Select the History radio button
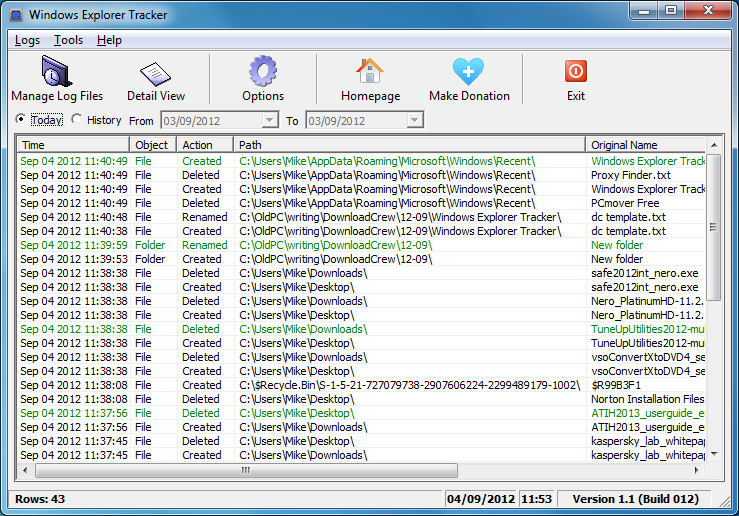 (x=77, y=120)
